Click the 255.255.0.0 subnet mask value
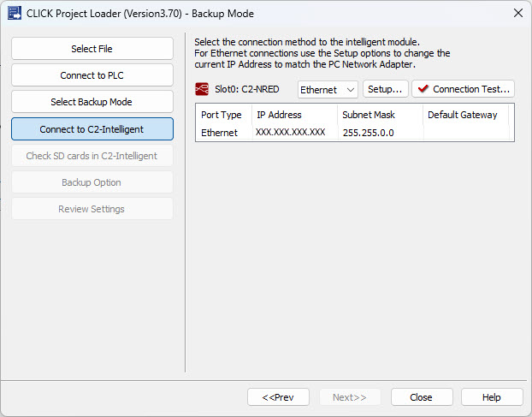This screenshot has width=532, height=417. point(369,133)
